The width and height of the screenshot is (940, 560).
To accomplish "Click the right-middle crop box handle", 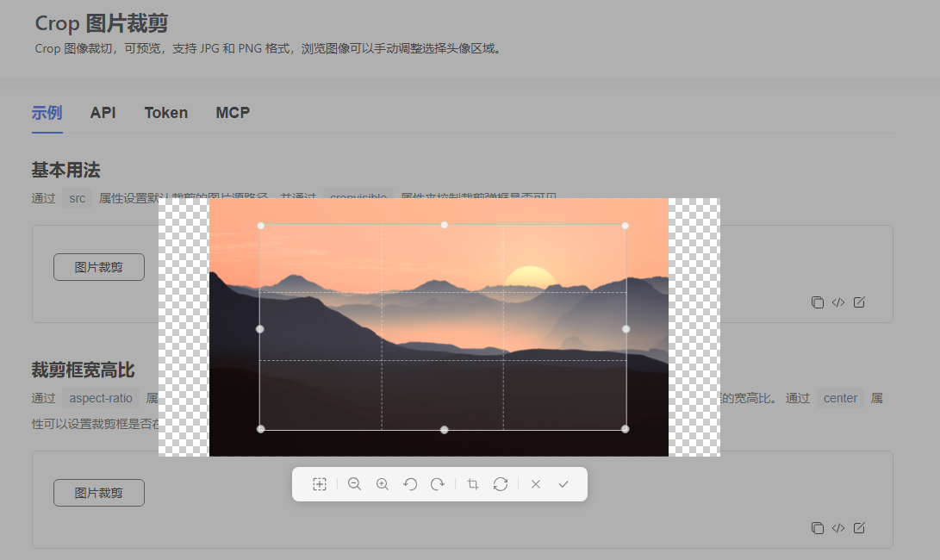I will [626, 328].
